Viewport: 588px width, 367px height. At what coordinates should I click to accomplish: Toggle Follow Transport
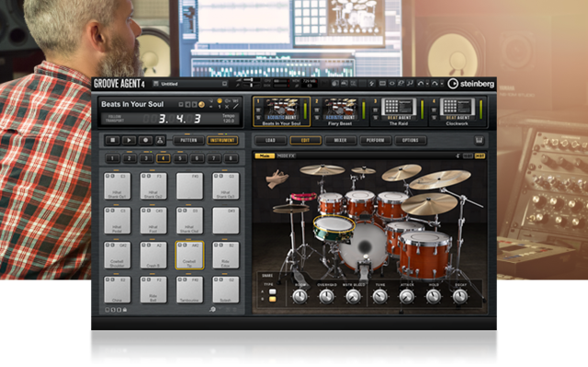(115, 119)
